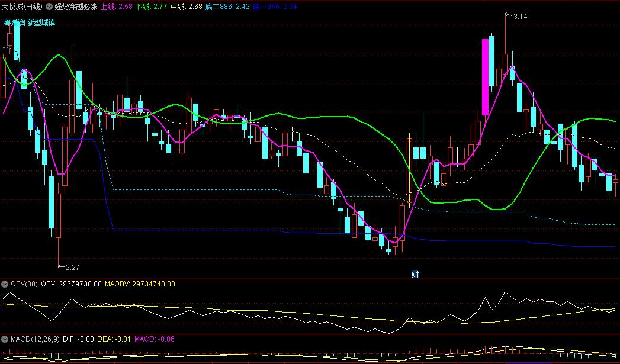Viewport: 620px width, 364px height.
Task: Expand the OBV(30) indicator dropdown arrow
Action: 5,284
